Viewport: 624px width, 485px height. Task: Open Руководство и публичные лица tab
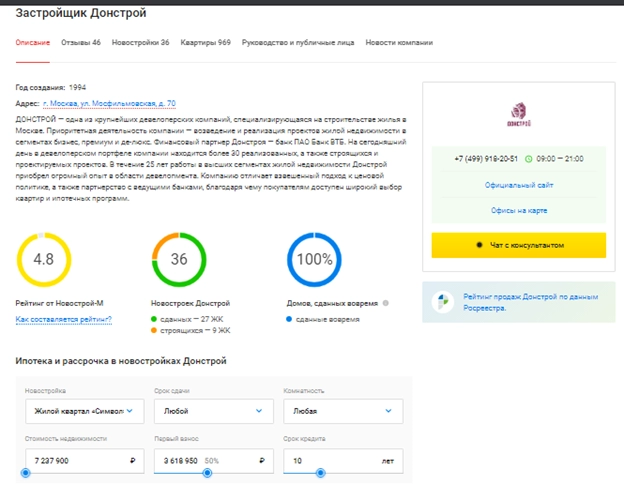pyautogui.click(x=298, y=43)
